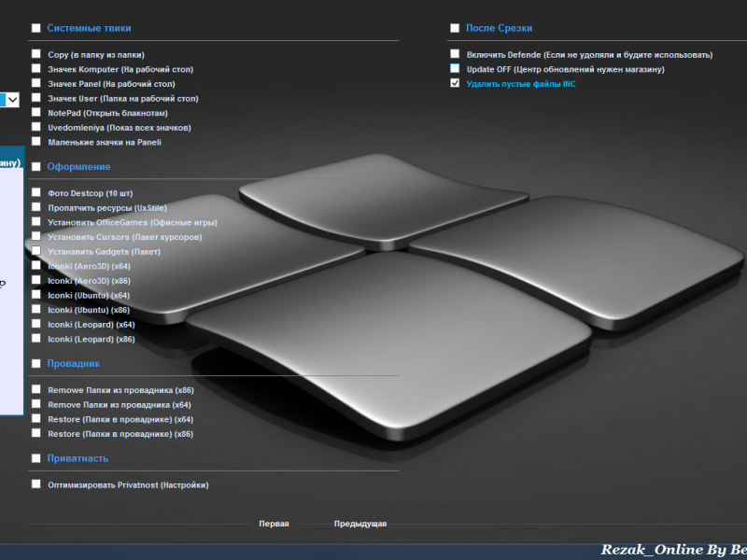Tick Iconki (Leopard) (x64)

[x=36, y=324]
